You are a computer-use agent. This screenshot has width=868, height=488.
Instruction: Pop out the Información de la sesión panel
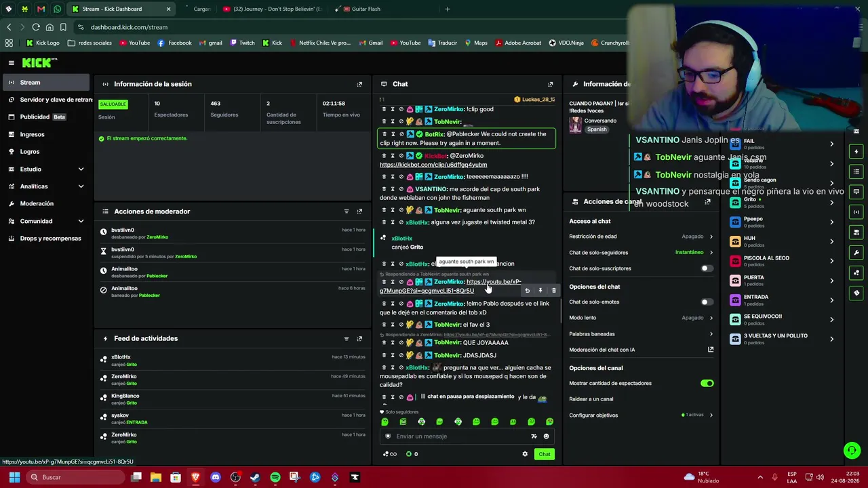pos(359,84)
